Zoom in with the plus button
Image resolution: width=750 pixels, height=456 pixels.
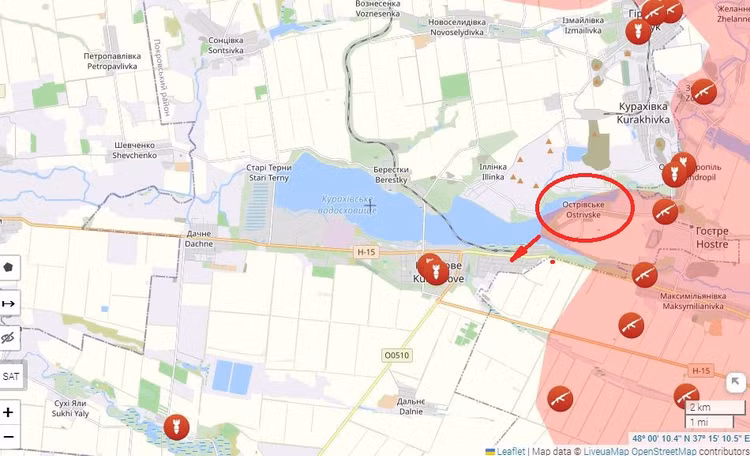click(9, 412)
